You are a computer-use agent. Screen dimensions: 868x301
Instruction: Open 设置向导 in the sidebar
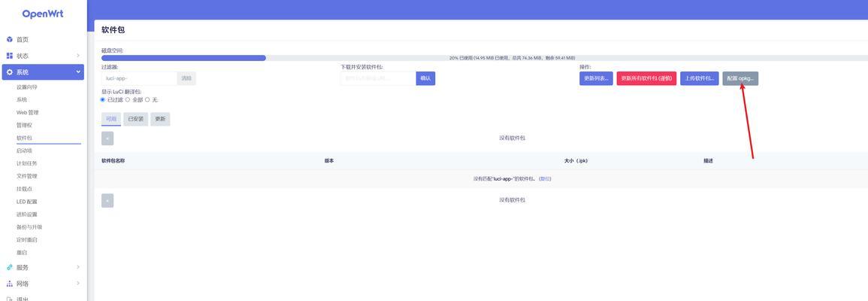pos(27,87)
